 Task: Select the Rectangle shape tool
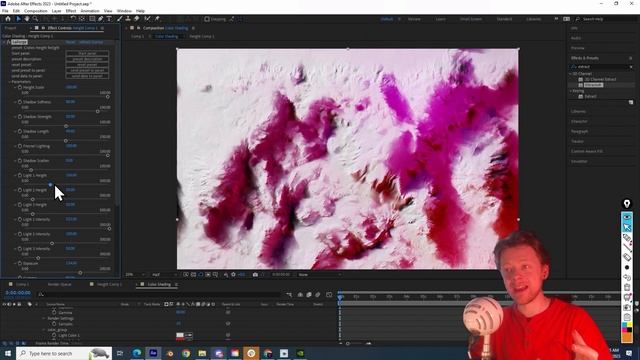click(x=92, y=19)
